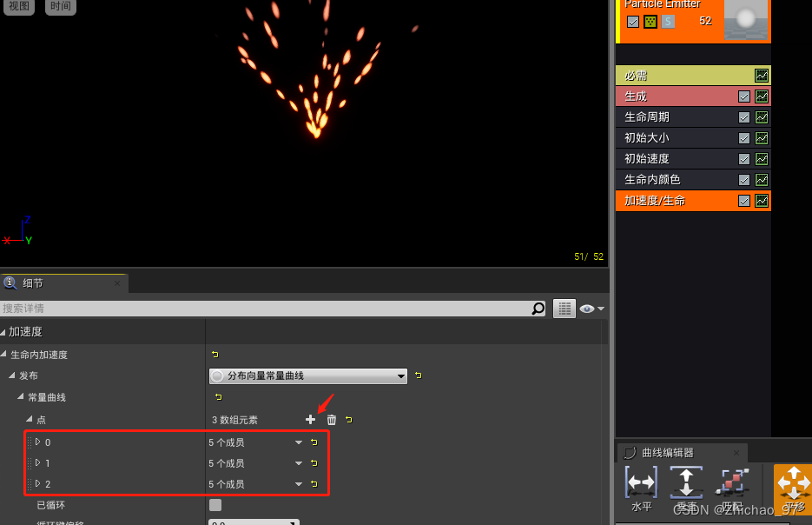Open the 分布向量常量曲线 distribution dropdown
Screen dimensions: 812x525
point(308,375)
